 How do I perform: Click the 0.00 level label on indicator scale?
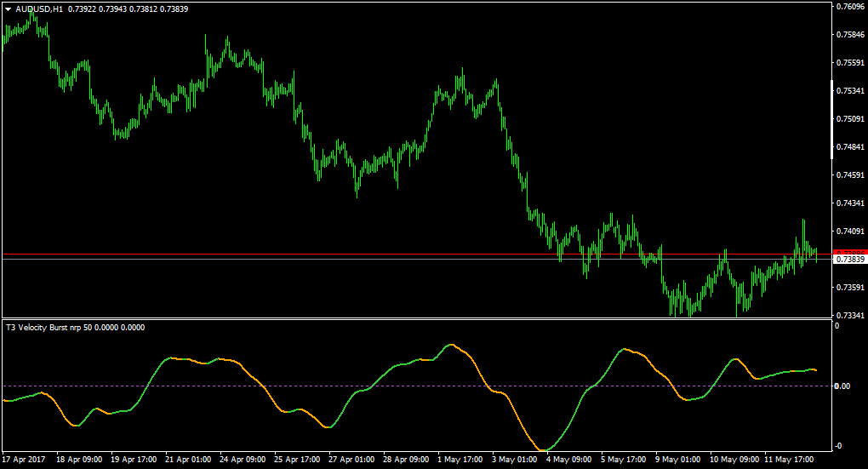click(842, 386)
